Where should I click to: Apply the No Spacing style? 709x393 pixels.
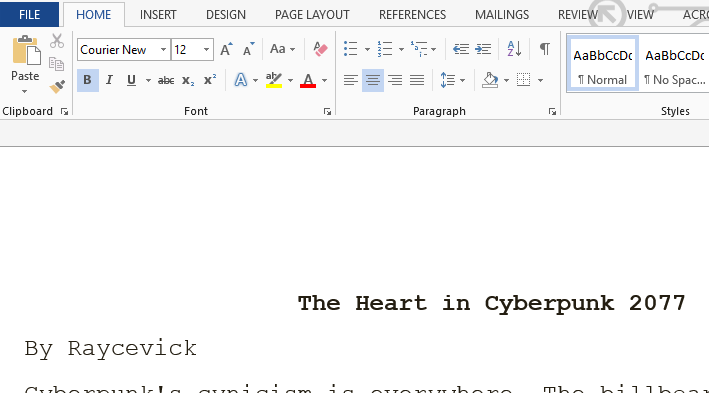(x=675, y=64)
